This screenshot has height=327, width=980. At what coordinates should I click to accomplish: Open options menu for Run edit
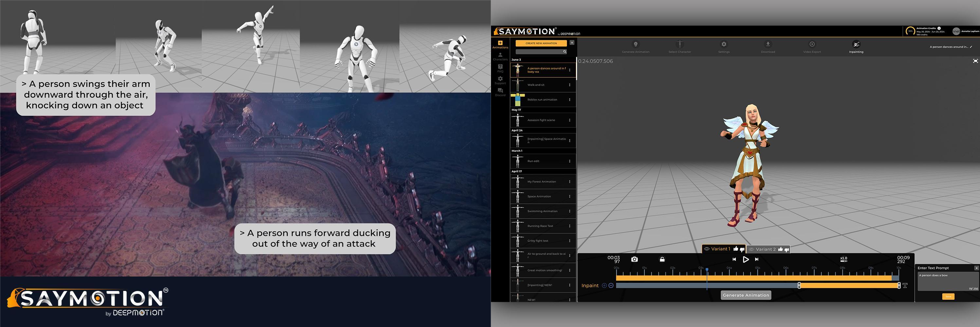click(x=570, y=162)
